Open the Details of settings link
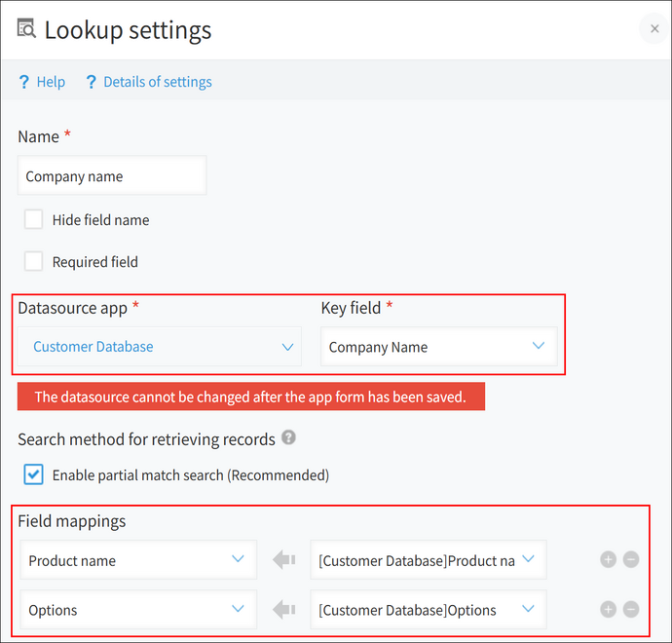 pos(158,82)
